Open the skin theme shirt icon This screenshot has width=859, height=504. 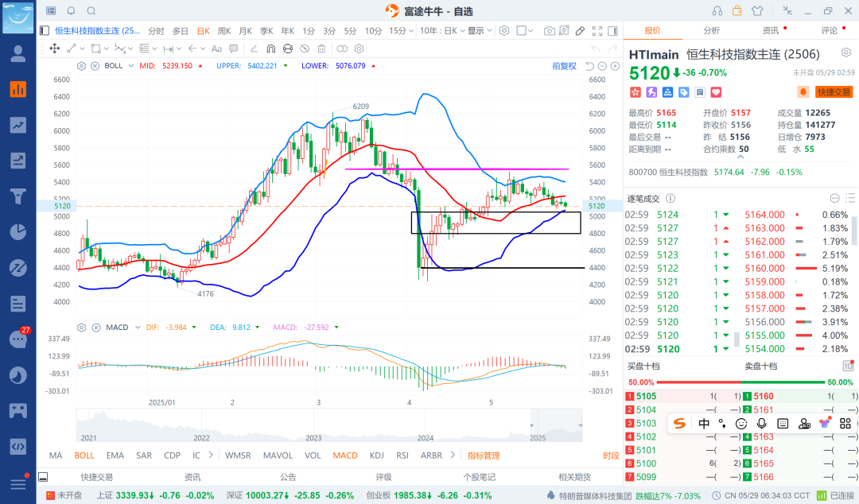point(757,11)
